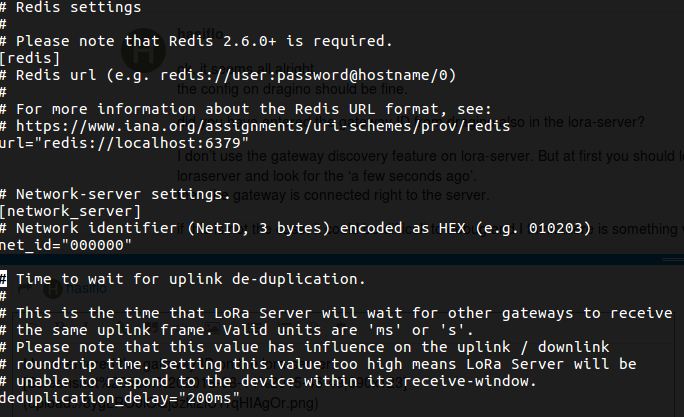
Task: Click the '# Redis settings' comment line
Action: coord(70,7)
